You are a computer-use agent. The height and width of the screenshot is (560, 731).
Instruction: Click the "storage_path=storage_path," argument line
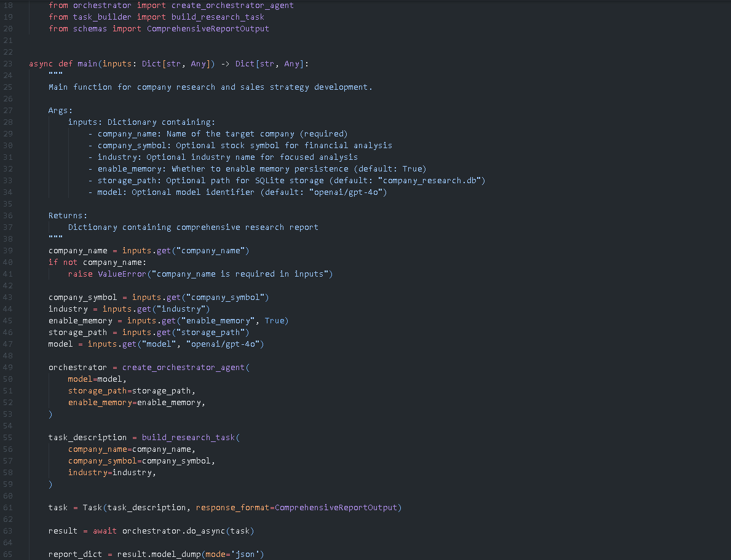coord(132,391)
